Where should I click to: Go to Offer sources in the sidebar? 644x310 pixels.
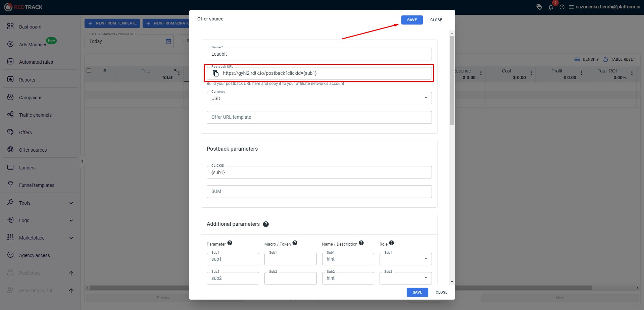33,150
